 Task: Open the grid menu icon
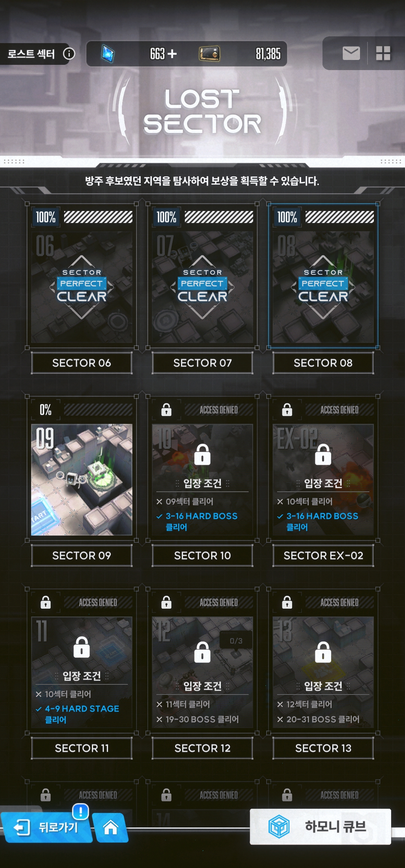[x=383, y=53]
